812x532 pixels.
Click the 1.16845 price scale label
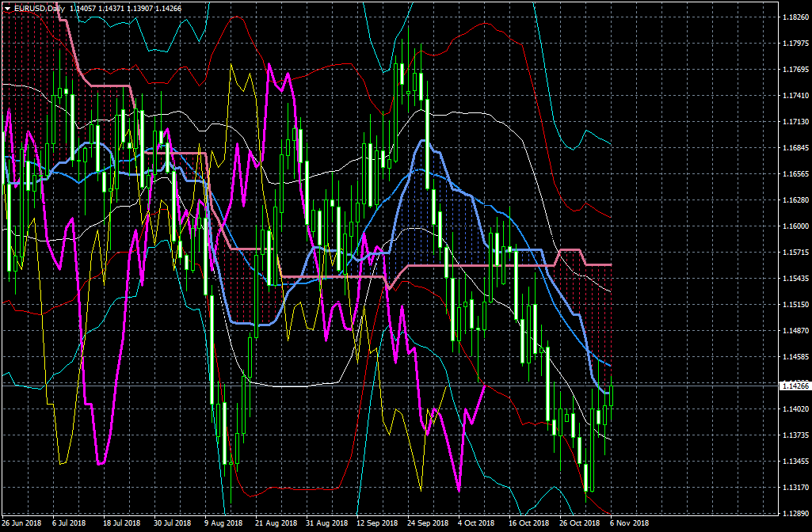coord(795,148)
